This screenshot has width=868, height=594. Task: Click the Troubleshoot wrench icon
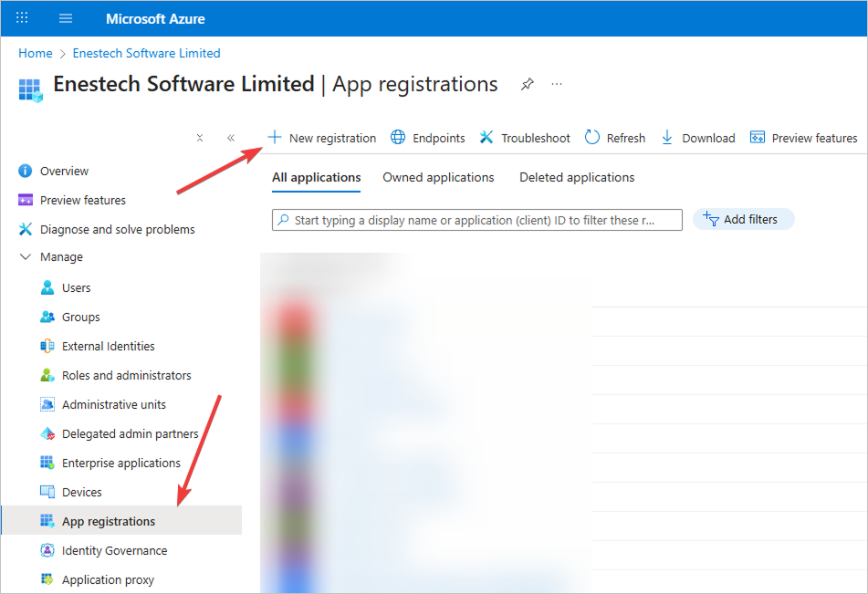pos(486,137)
